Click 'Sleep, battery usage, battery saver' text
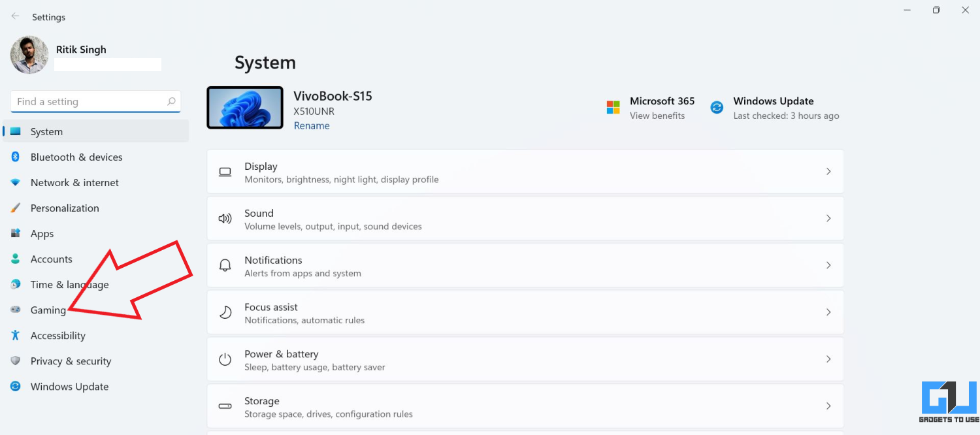980x435 pixels. (315, 367)
